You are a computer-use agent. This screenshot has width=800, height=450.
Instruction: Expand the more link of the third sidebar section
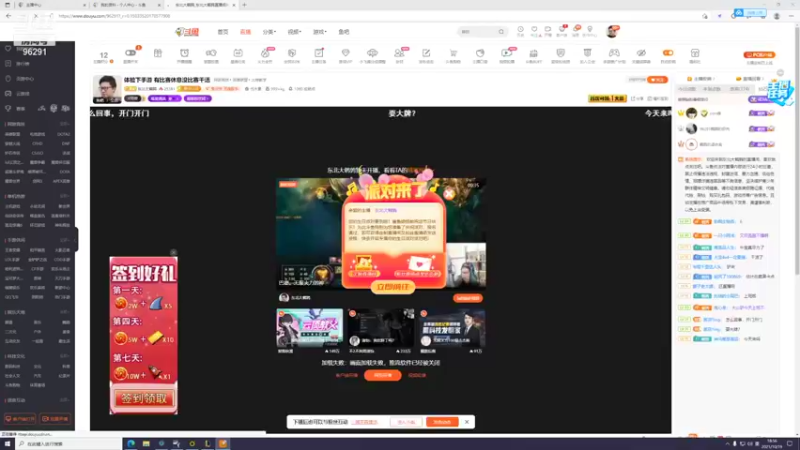click(64, 240)
